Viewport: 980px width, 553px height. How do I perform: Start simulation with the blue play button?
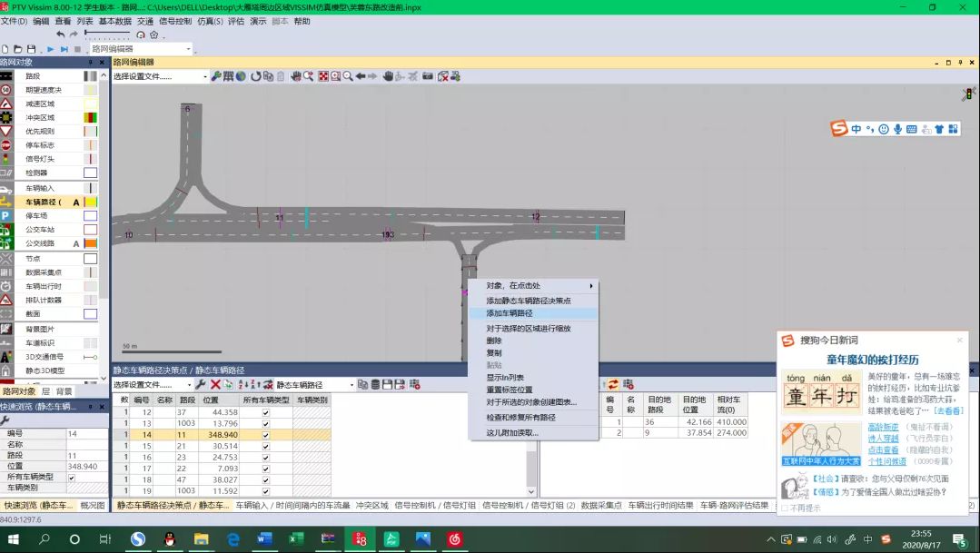(51, 49)
